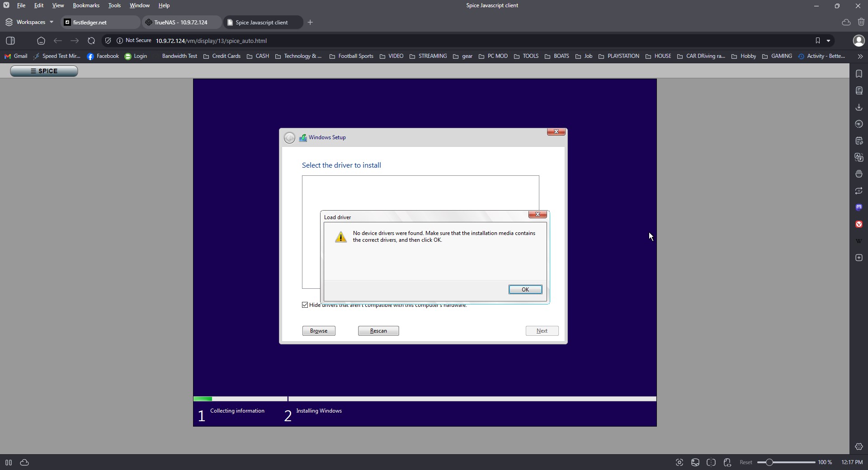The image size is (868, 470).
Task: Adjust the page zoom slider
Action: 769,462
